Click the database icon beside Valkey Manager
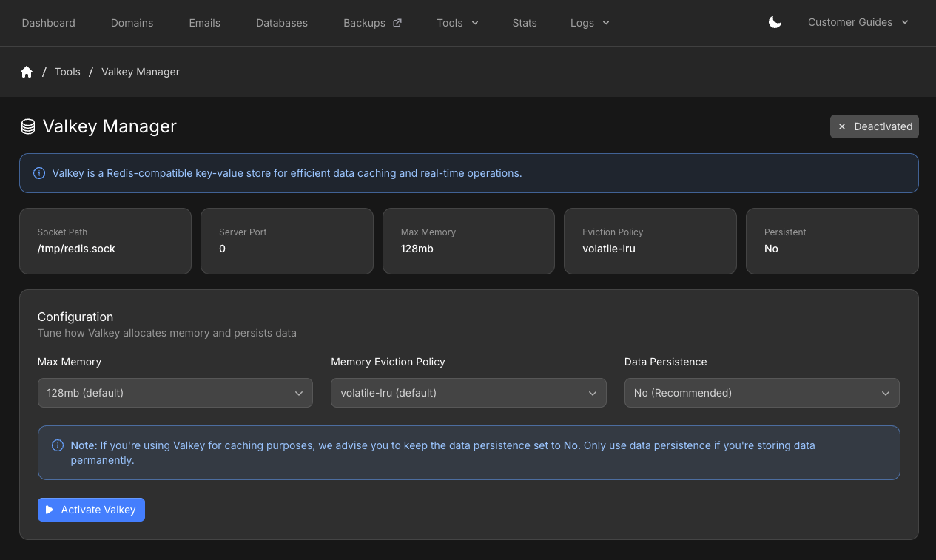The width and height of the screenshot is (936, 560). (28, 126)
